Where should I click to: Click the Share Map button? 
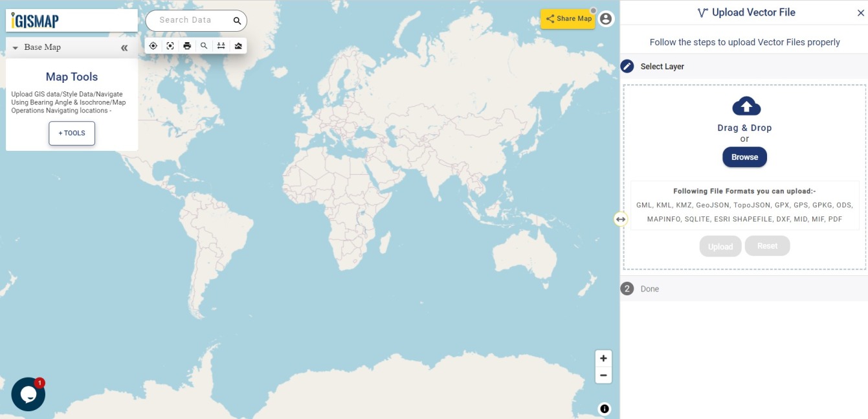[x=568, y=18]
